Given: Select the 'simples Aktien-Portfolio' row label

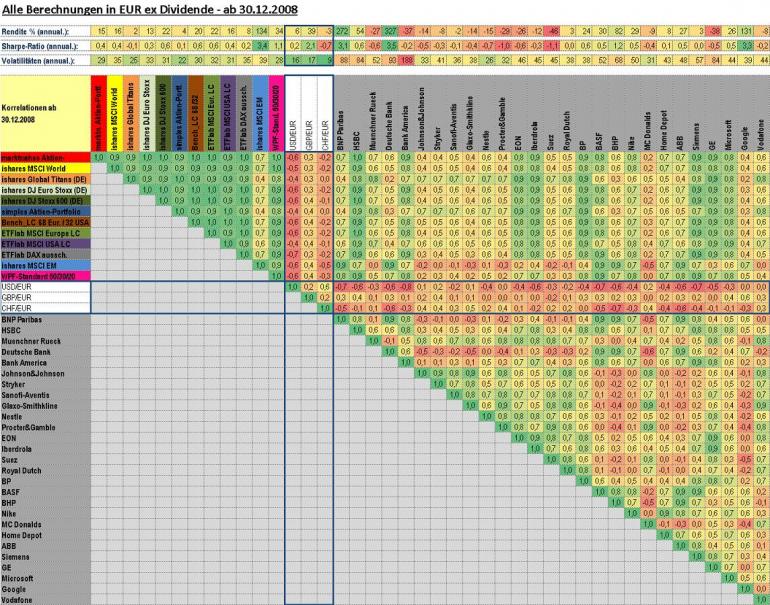Looking at the screenshot, I should pyautogui.click(x=46, y=212).
